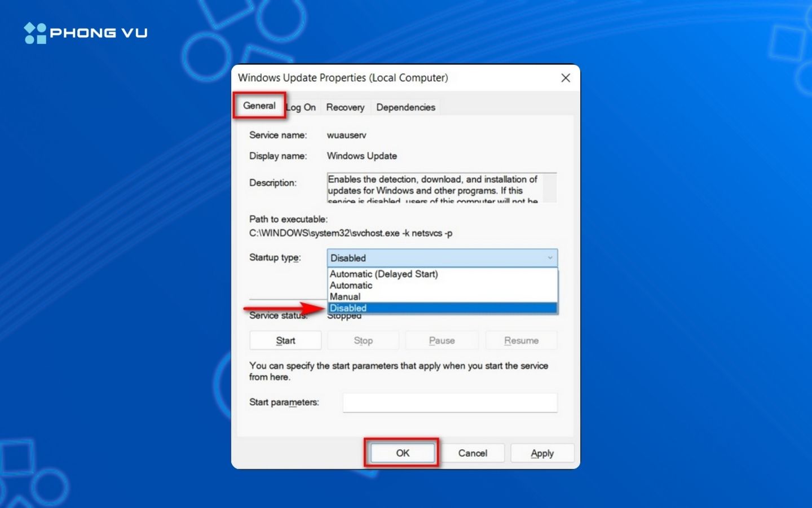Select Disabled in the startup list
This screenshot has height=508, width=812.
click(348, 308)
